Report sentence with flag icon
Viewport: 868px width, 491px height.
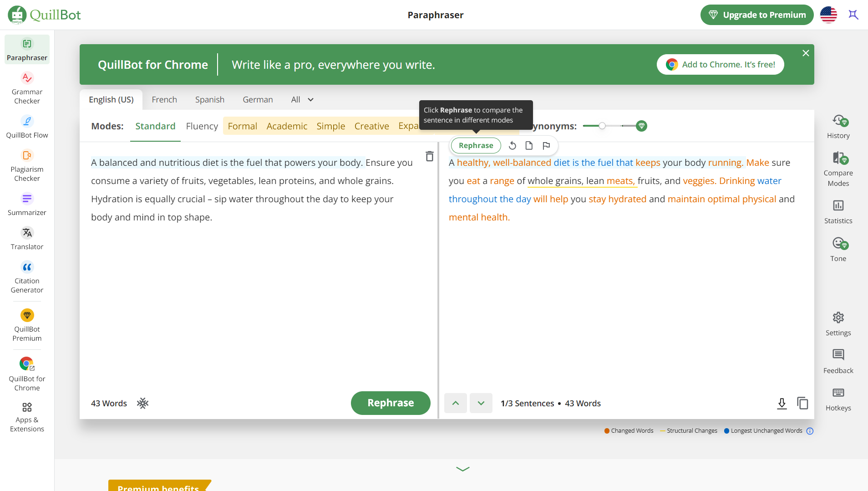coord(546,145)
